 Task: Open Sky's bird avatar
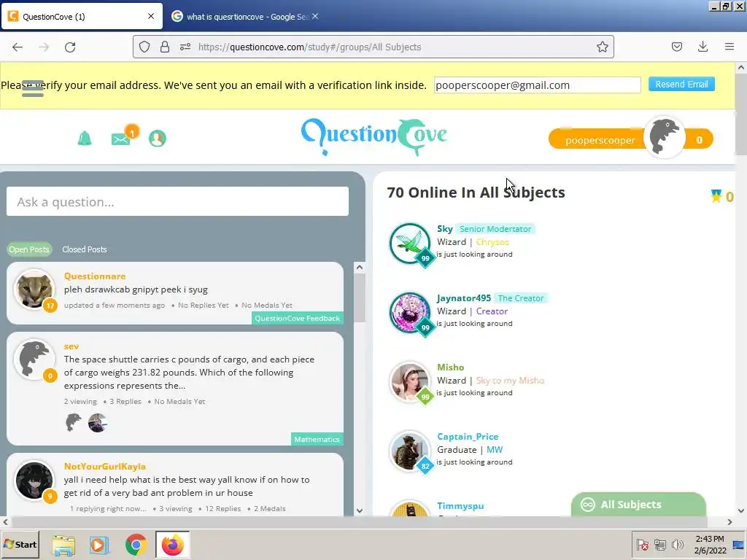pos(410,244)
